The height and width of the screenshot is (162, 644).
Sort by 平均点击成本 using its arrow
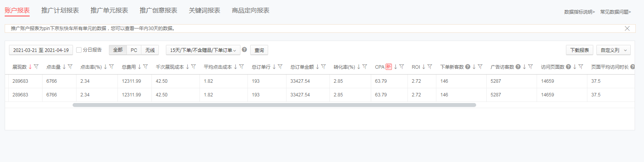235,67
